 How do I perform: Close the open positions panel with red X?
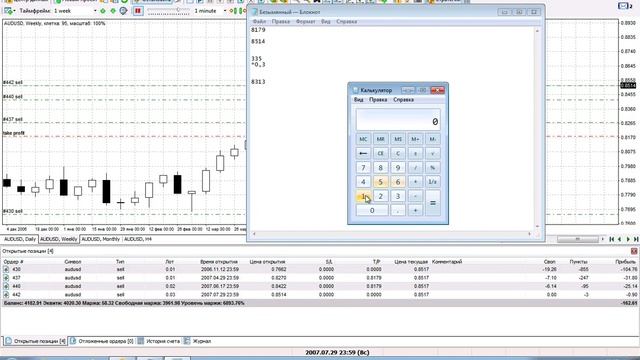634,251
